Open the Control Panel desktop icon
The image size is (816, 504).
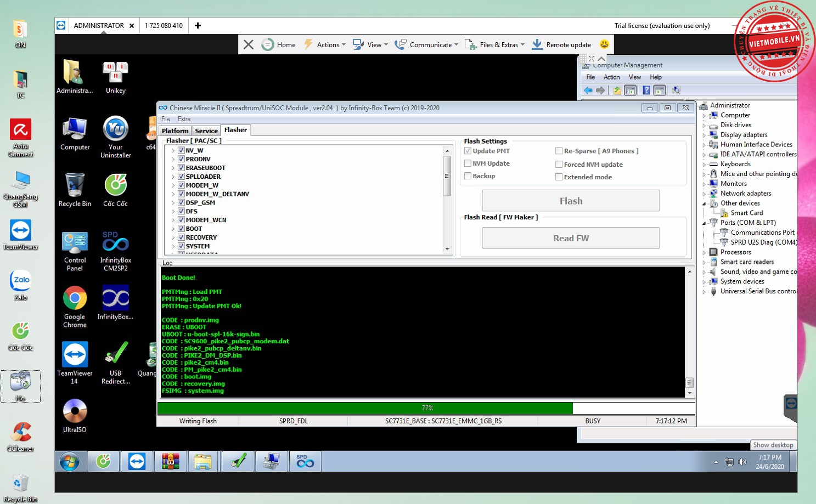pyautogui.click(x=75, y=252)
